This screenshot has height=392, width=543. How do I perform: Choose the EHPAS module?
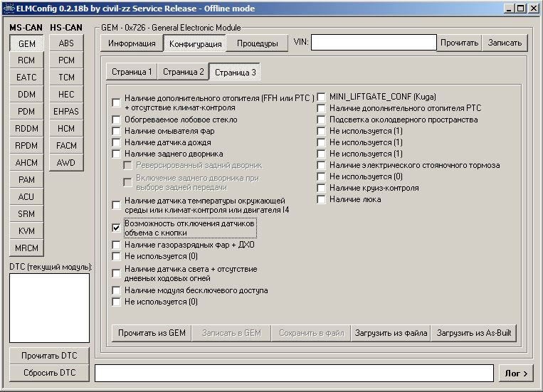coord(66,112)
